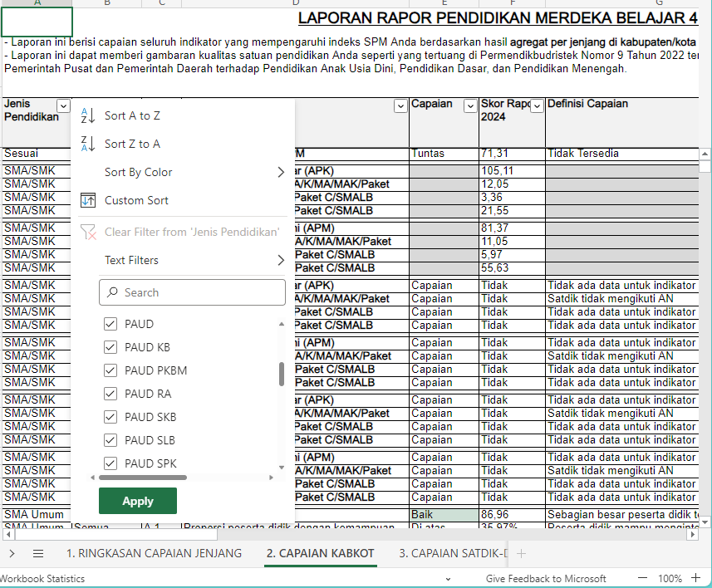
Task: Uncheck the PAUD KB checkbox
Action: [110, 347]
